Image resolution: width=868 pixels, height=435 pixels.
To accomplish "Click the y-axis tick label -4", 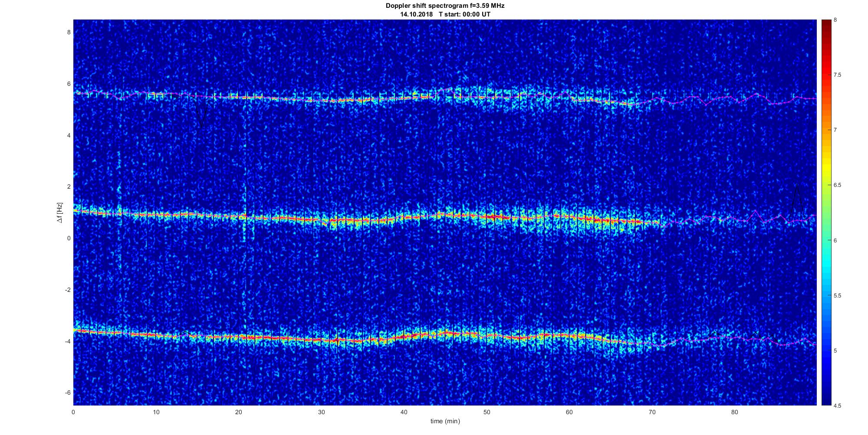I will click(67, 341).
